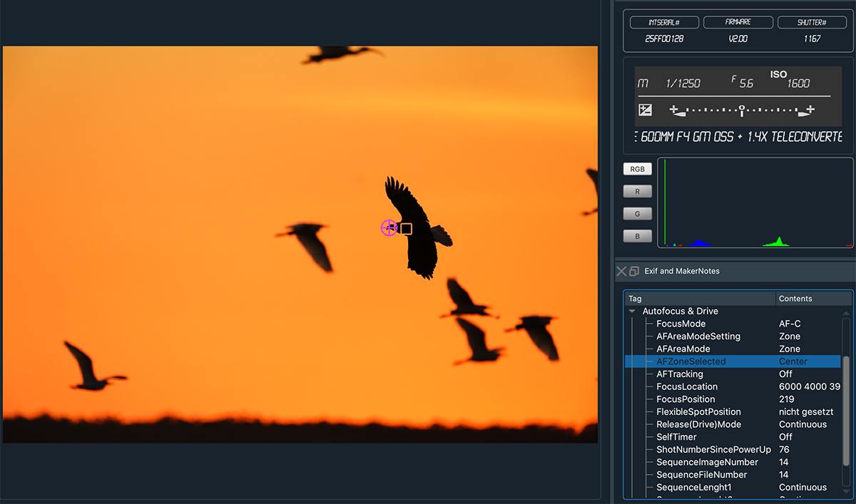Click the firmware value V2.00
Screen dimensions: 856x504
738,39
